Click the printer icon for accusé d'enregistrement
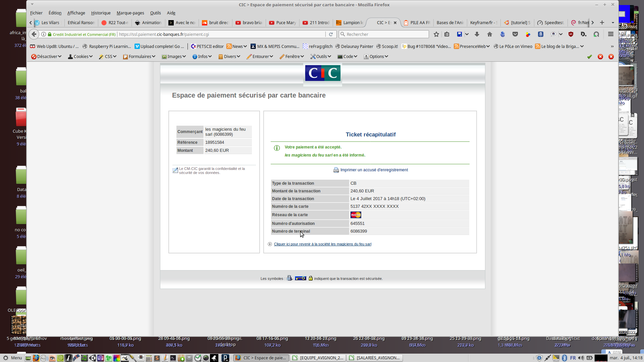The width and height of the screenshot is (644, 362). coord(336,170)
